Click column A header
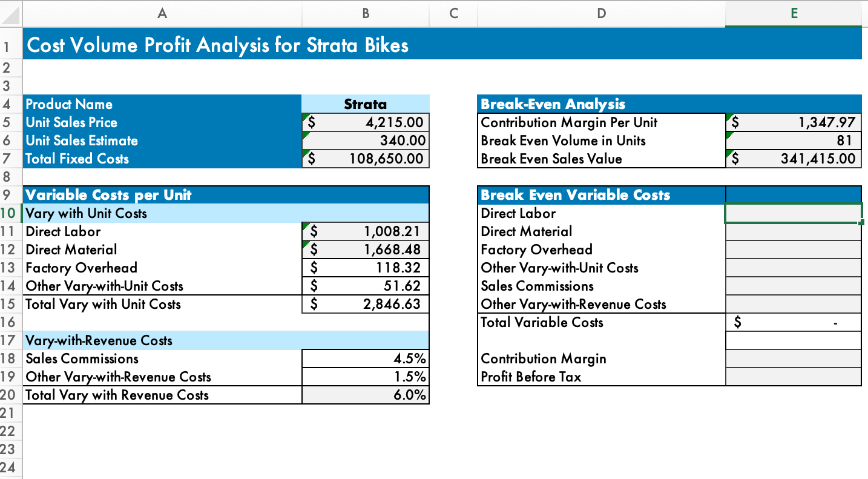Screen dimensions: 868x479 click(162, 13)
